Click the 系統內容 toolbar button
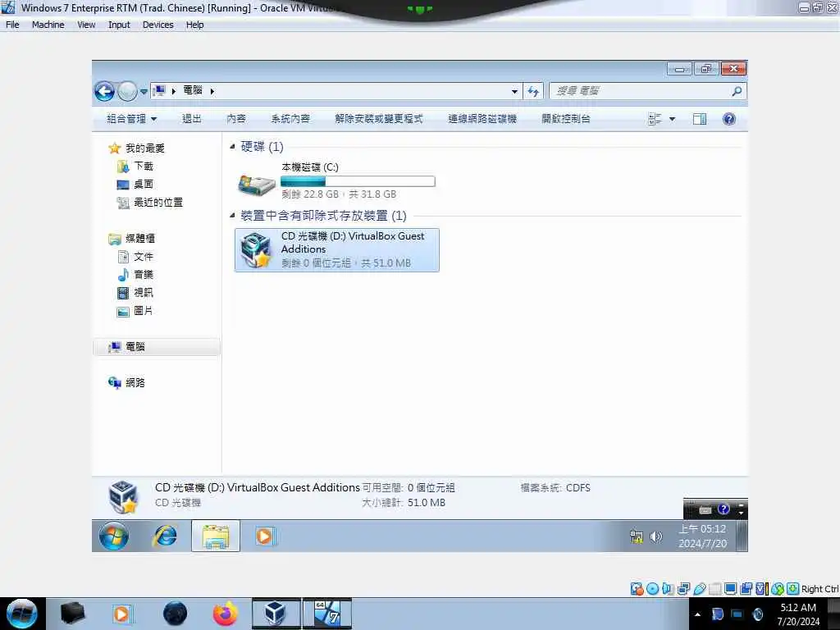This screenshot has width=840, height=630. (x=290, y=119)
